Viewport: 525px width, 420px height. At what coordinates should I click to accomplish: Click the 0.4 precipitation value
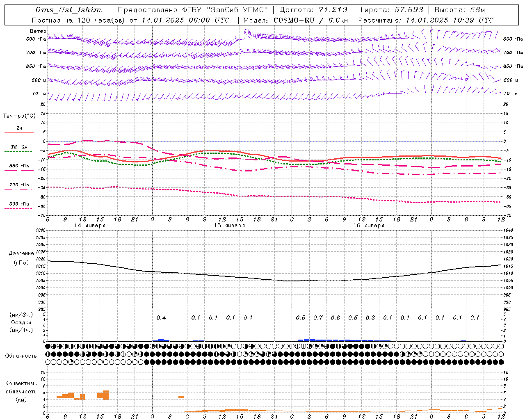(x=161, y=318)
